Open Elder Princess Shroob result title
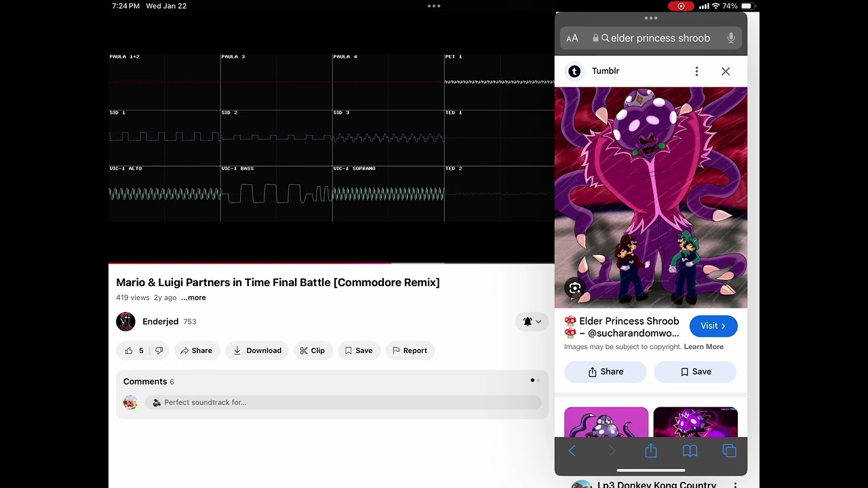868x488 pixels. pos(621,327)
